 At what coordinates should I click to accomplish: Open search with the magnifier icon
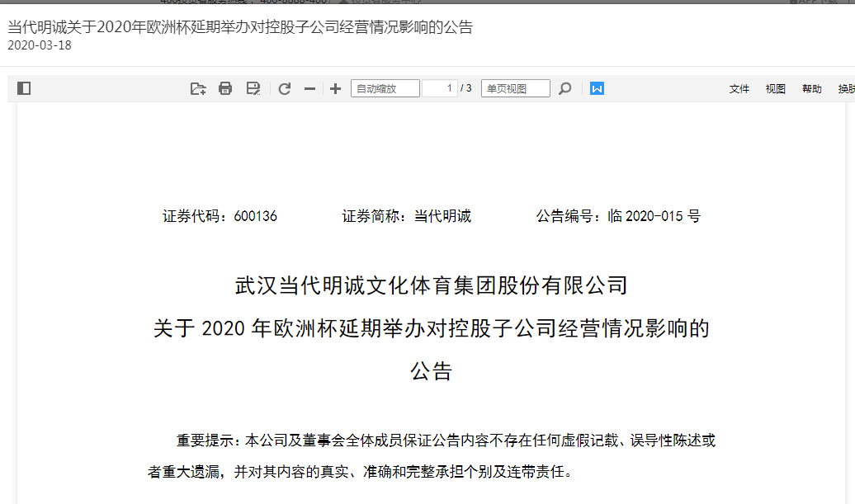[564, 88]
